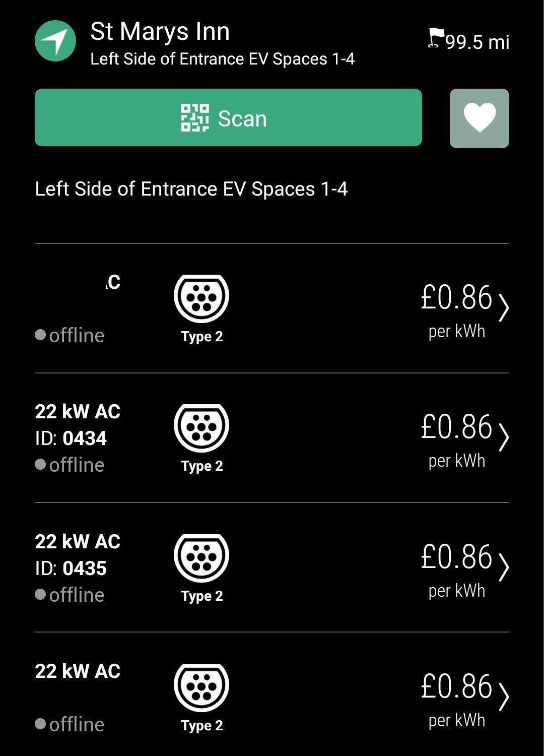Expand first charger's price chevron
The image size is (544, 756).
503,307
